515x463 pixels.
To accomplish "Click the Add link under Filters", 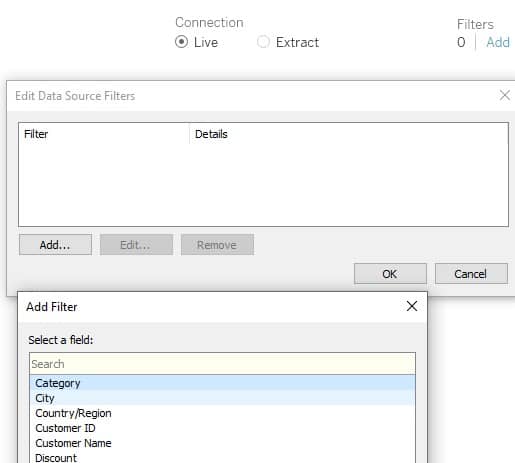I will pos(498,42).
